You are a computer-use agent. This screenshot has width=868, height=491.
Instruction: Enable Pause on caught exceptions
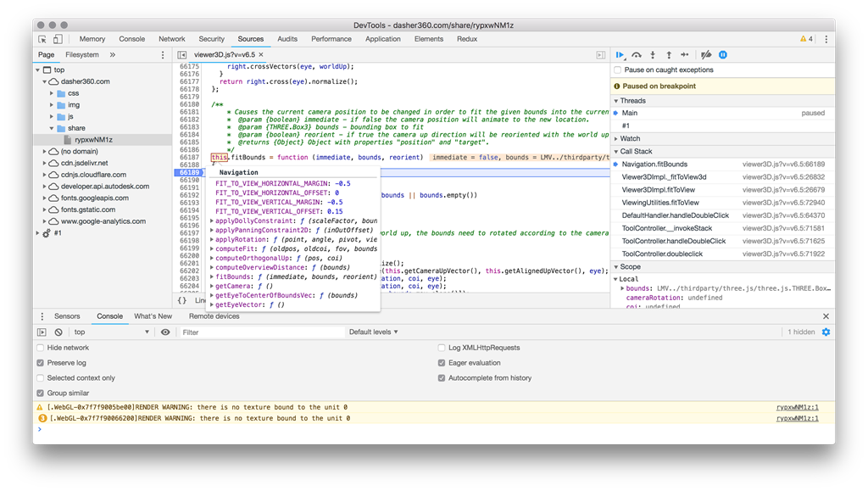point(618,70)
